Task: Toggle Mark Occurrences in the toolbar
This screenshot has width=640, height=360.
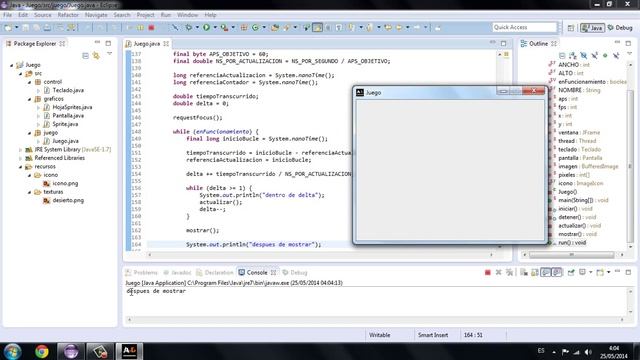Action: click(317, 27)
